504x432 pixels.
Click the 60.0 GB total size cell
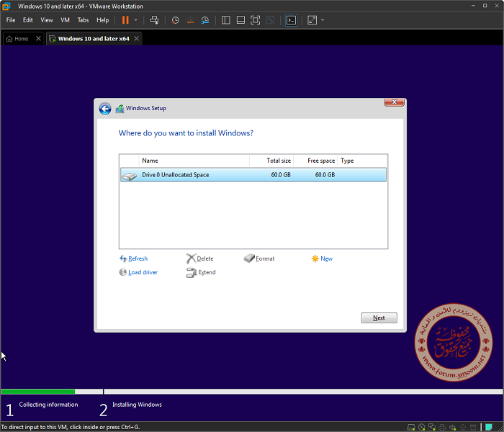[281, 175]
